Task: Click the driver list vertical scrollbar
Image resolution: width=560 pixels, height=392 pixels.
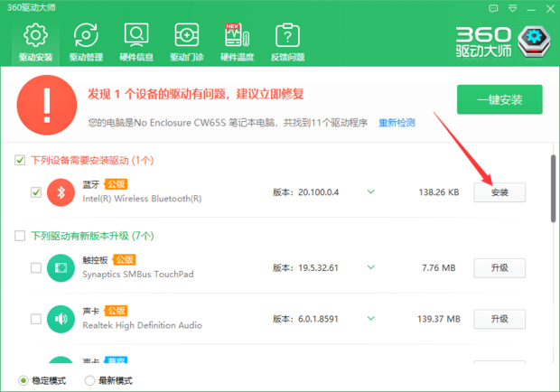Action: (x=553, y=189)
